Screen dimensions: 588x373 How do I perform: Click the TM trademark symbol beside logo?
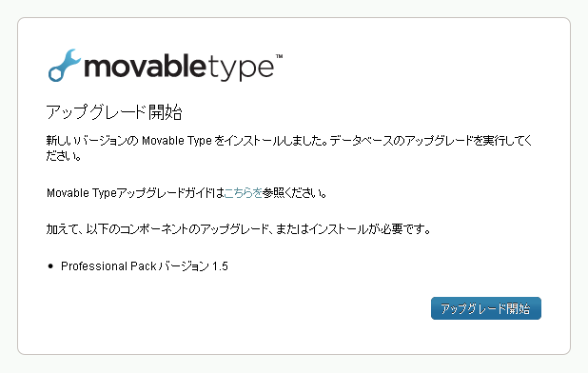(280, 56)
